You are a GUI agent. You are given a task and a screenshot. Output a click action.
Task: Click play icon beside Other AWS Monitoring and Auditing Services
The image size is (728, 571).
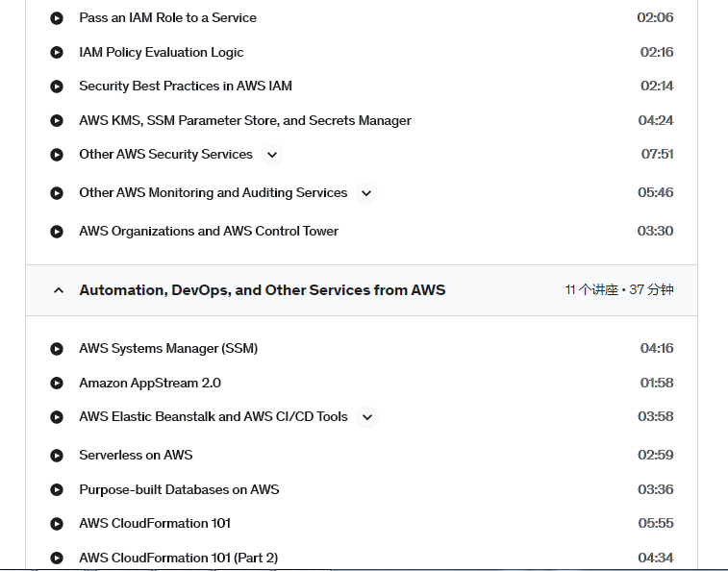click(57, 193)
